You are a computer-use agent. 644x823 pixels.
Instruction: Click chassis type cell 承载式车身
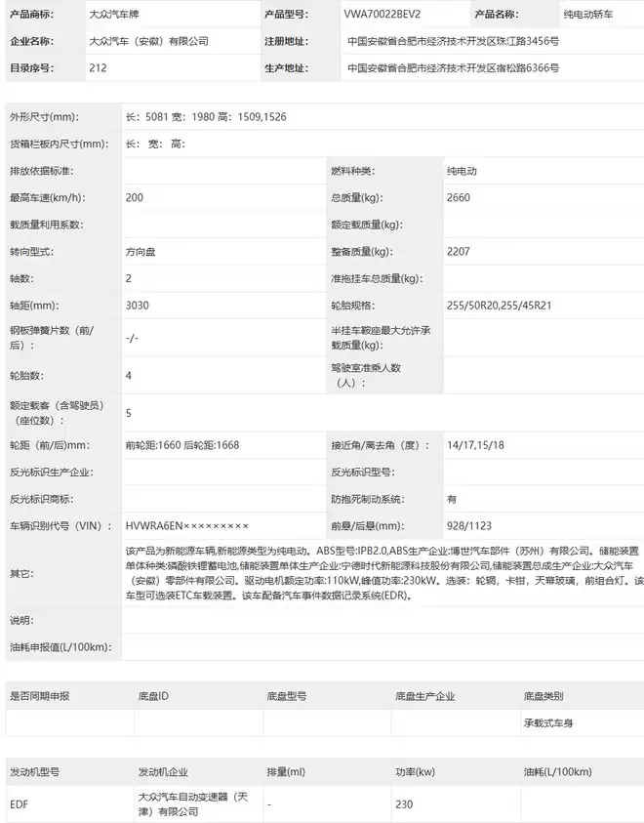click(x=548, y=722)
